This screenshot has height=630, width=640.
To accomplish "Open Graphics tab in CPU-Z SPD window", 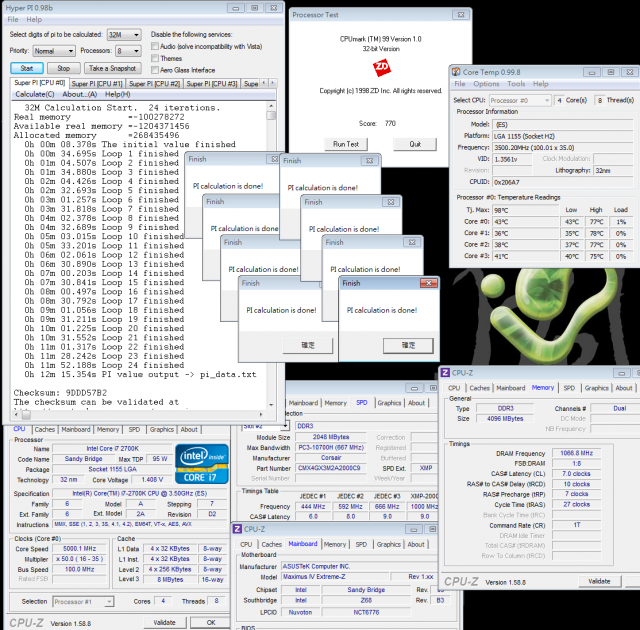I will coord(389,403).
